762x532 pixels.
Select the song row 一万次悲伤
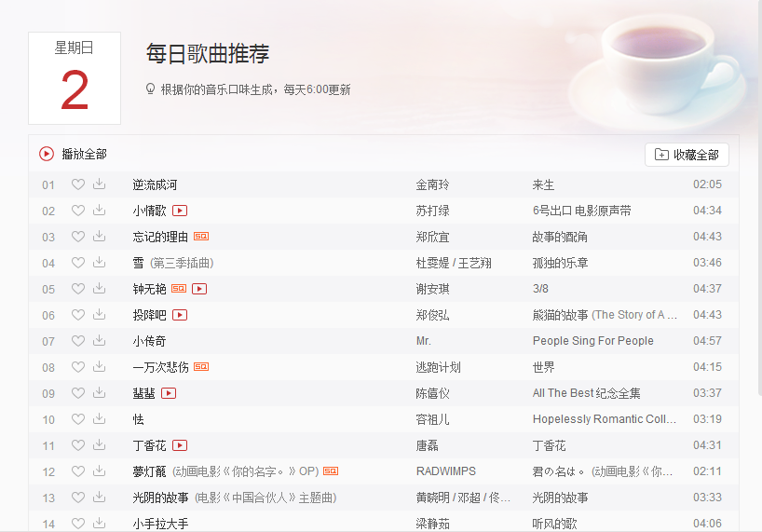click(x=384, y=367)
